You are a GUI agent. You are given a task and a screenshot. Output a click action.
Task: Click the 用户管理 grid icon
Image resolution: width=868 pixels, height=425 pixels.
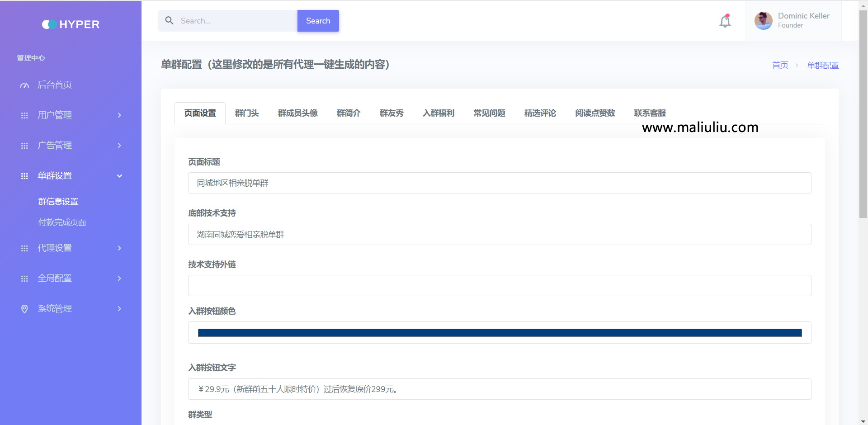click(24, 115)
